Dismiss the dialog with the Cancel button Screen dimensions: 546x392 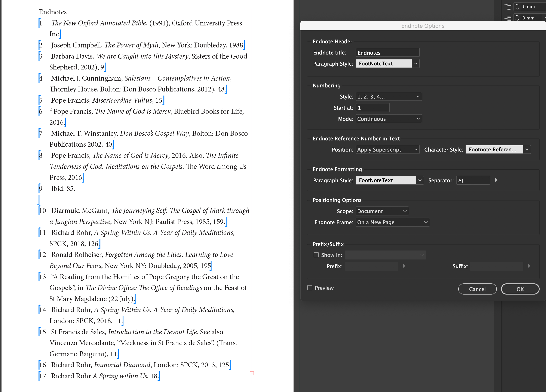[x=477, y=289]
